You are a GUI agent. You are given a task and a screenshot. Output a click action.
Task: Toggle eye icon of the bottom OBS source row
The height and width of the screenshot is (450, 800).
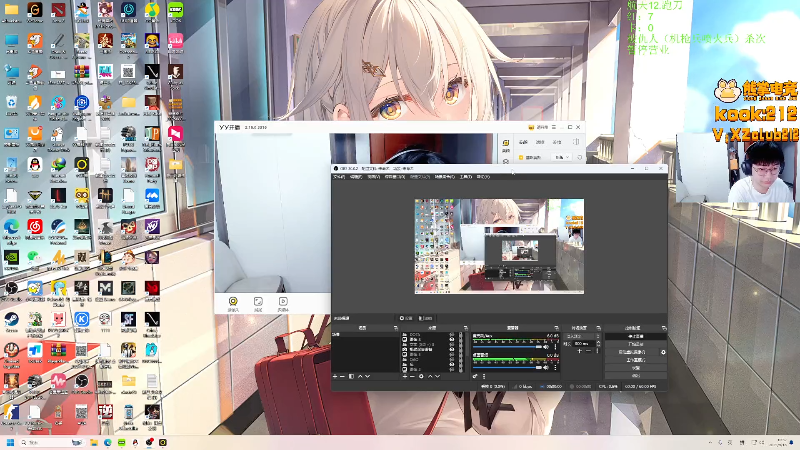click(x=452, y=369)
